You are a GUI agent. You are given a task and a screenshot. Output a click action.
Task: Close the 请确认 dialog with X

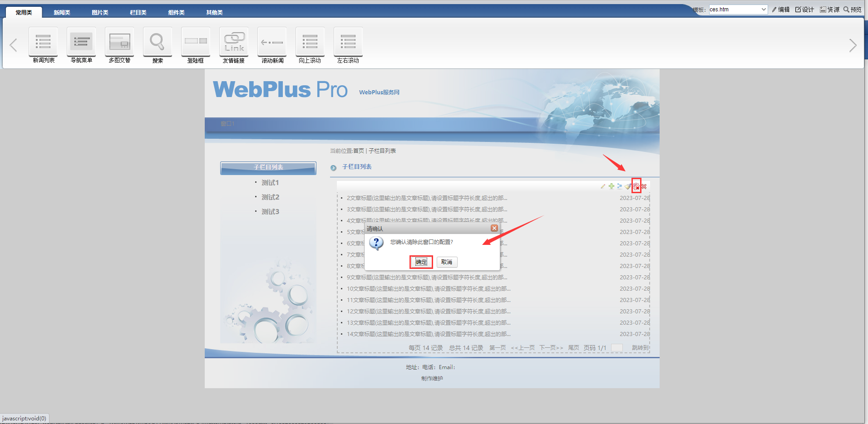[x=494, y=228]
